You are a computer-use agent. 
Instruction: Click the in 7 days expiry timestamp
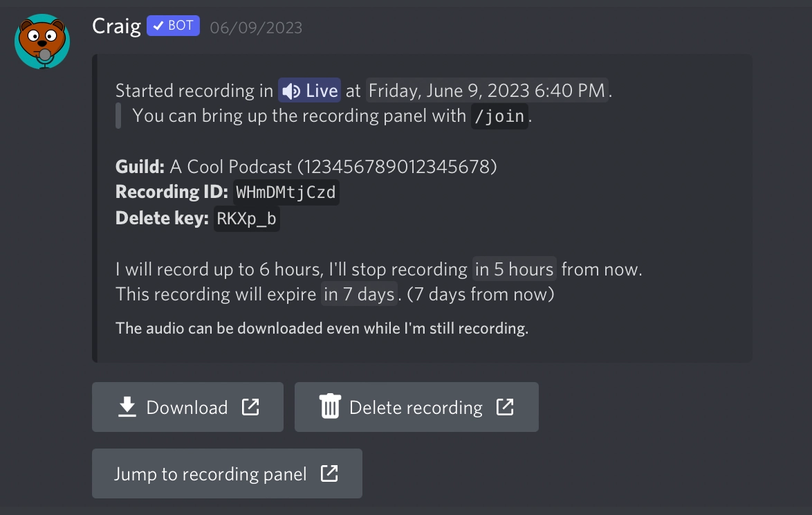coord(359,294)
